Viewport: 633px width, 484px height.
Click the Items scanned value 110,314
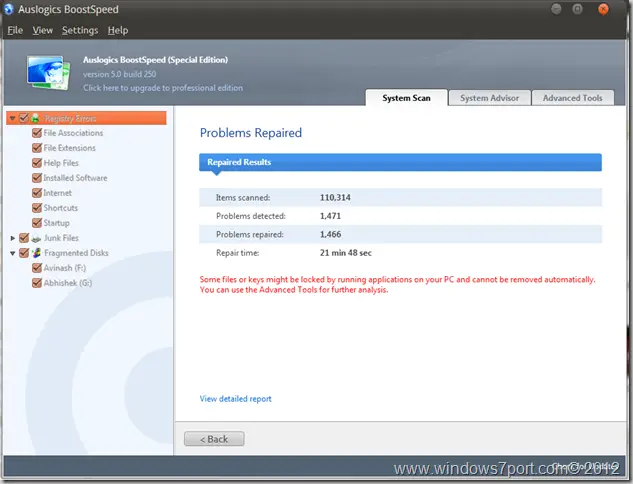click(335, 197)
